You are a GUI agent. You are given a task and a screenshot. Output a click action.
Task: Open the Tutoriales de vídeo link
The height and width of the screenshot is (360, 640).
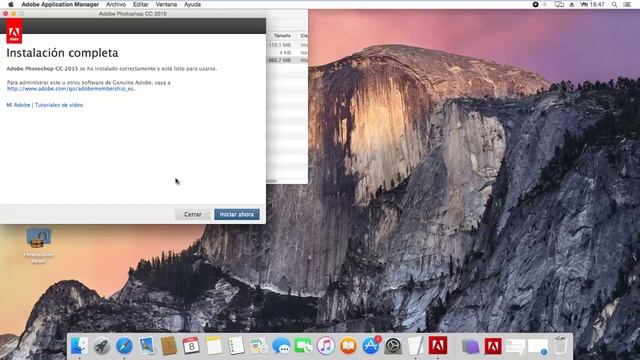pos(59,105)
